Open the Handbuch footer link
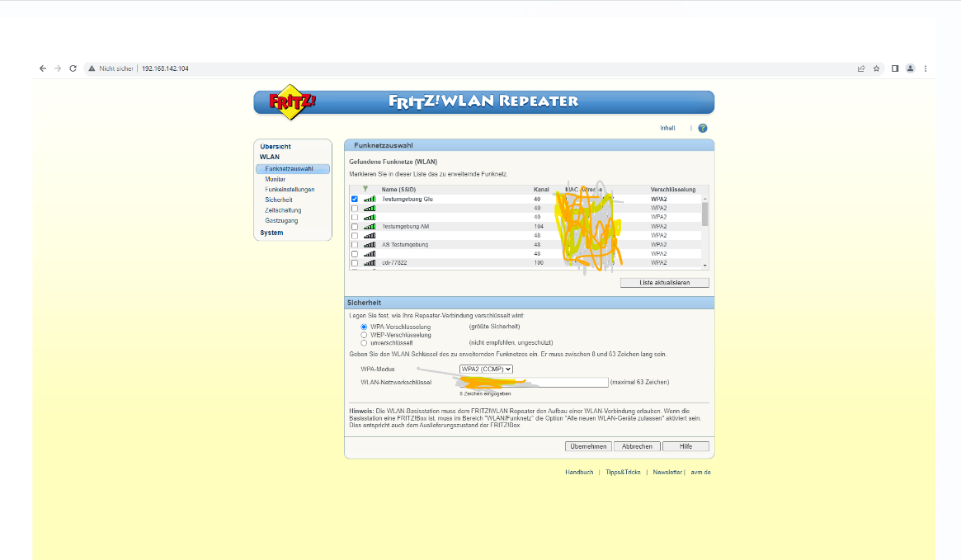Image resolution: width=961 pixels, height=560 pixels. click(579, 473)
